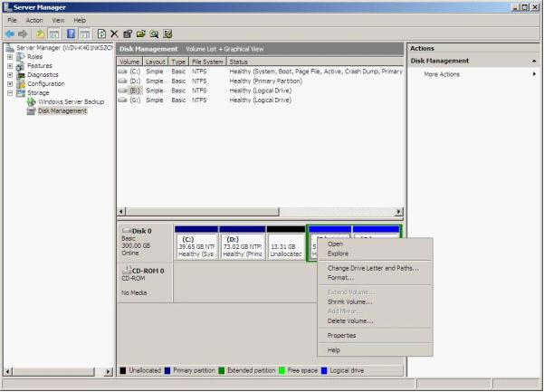Select the (E:) volume row
Image resolution: width=544 pixels, height=392 pixels.
point(260,91)
